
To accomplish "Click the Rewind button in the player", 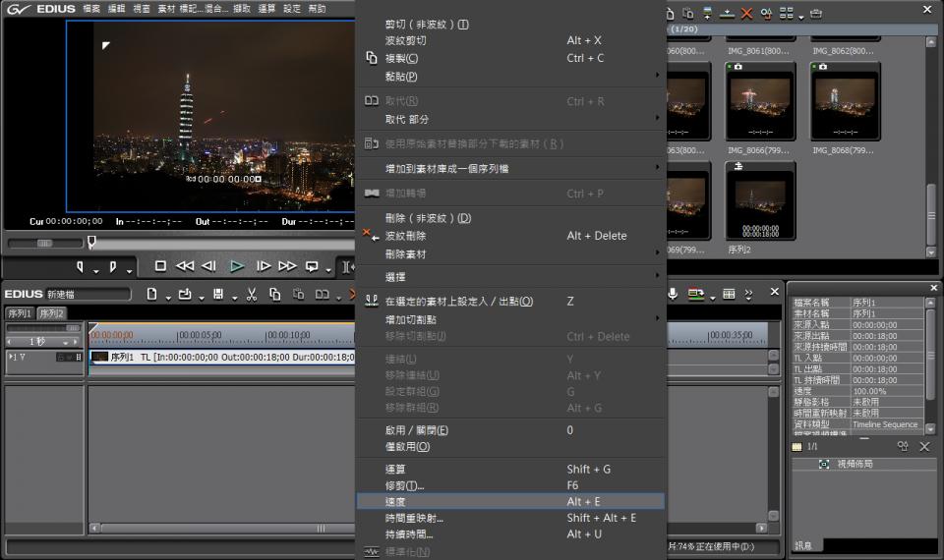I will [184, 266].
